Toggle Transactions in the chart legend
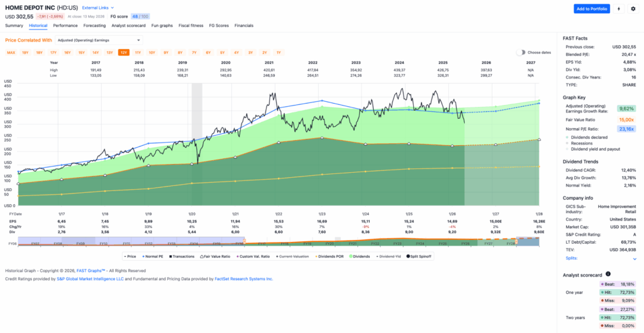Image resolution: width=644 pixels, height=333 pixels. 182,256
